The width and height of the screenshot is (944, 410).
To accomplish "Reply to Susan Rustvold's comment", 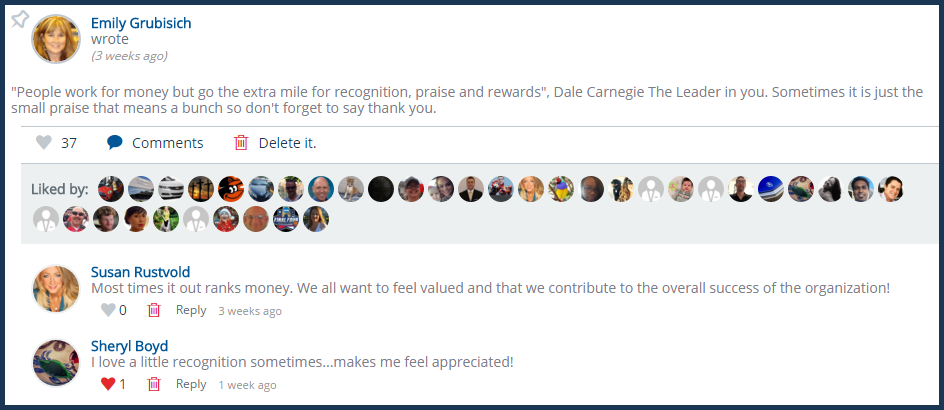I will pyautogui.click(x=191, y=310).
